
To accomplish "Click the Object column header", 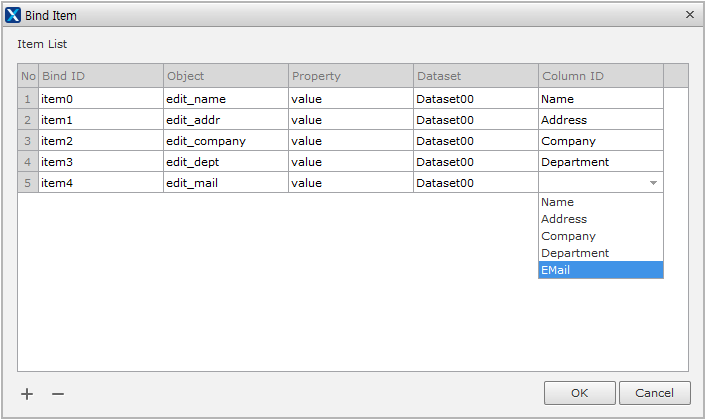I will pos(225,76).
